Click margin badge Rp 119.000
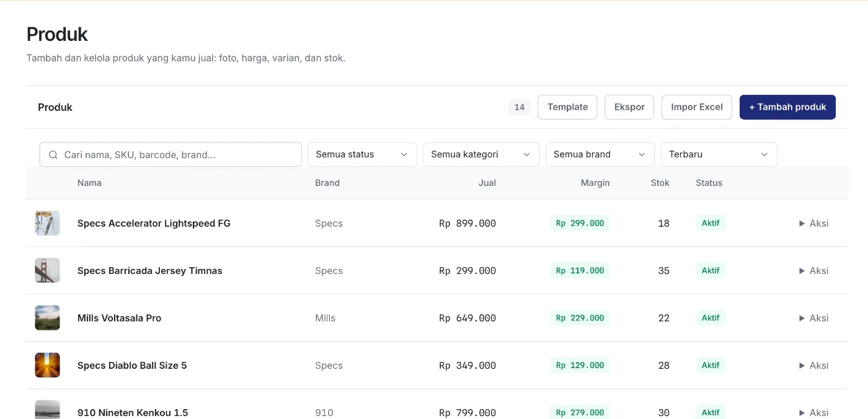Screen dimensions: 868x419 (x=580, y=271)
